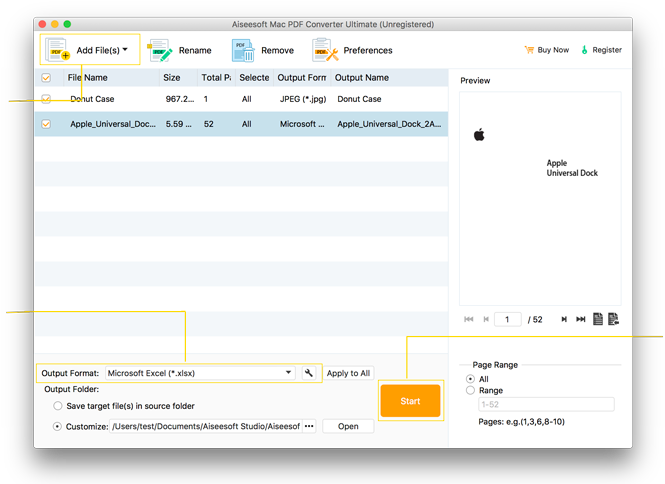Click the Add File(s) PDF icon
The width and height of the screenshot is (665, 484).
(58, 50)
